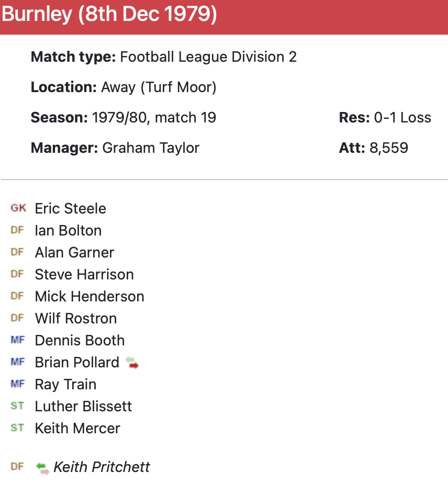Click MF badge next to Dennis Booth
The height and width of the screenshot is (494, 448).
pos(17,340)
